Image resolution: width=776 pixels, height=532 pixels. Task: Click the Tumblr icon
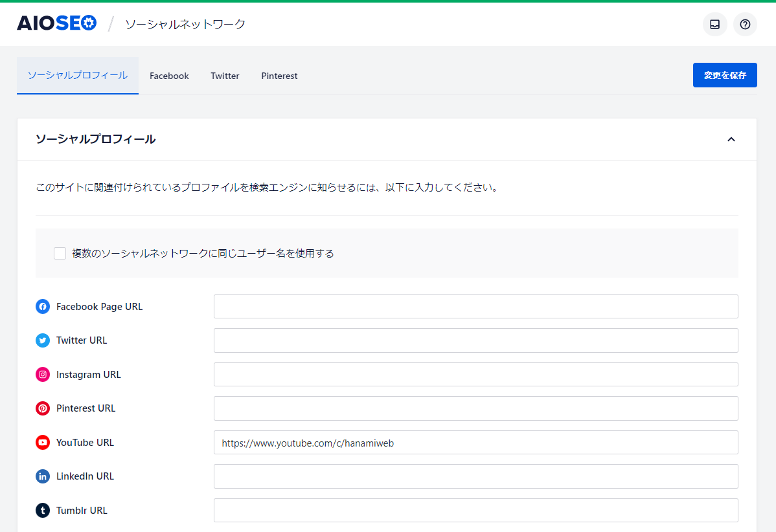(x=43, y=511)
